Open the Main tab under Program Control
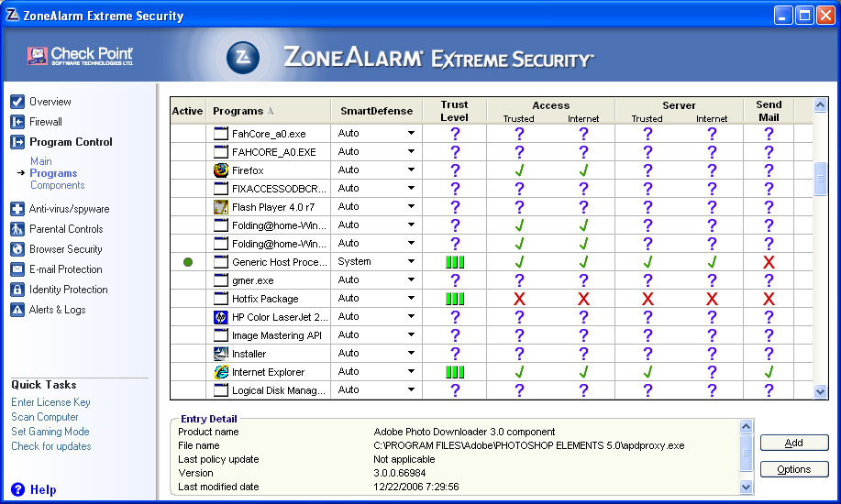This screenshot has width=841, height=504. click(x=40, y=161)
